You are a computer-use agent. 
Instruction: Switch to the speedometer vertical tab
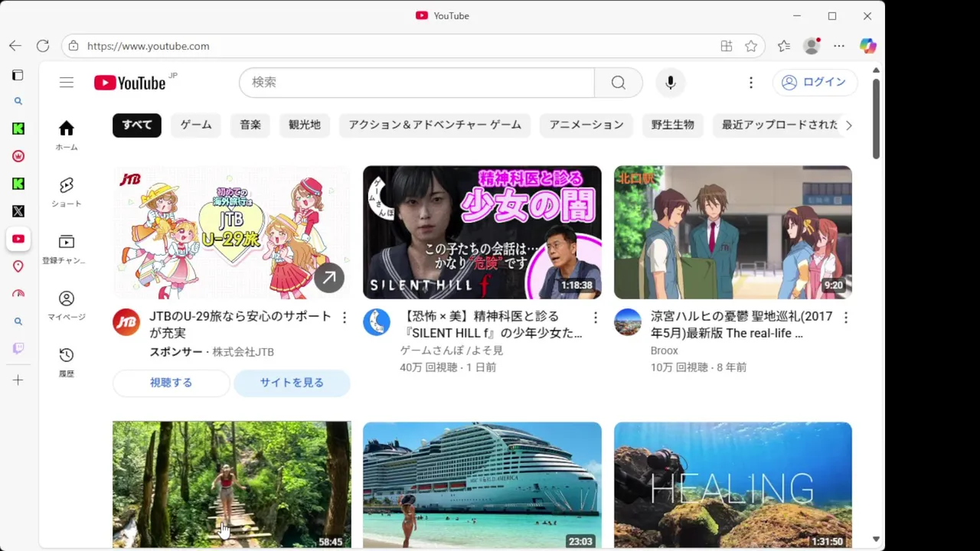(x=18, y=294)
